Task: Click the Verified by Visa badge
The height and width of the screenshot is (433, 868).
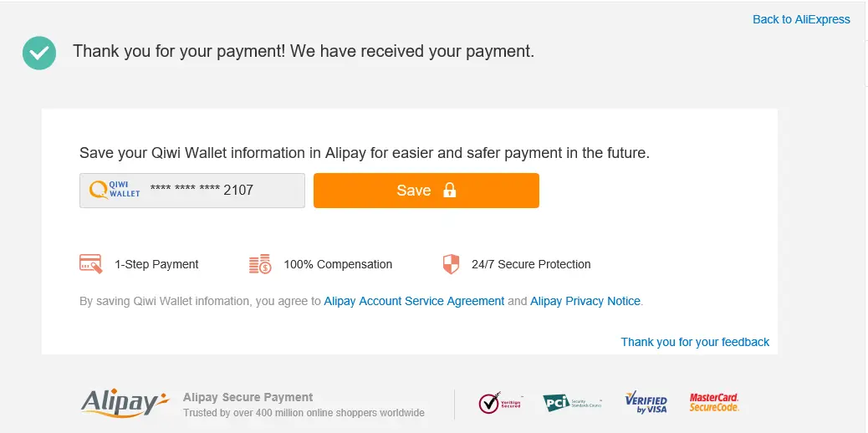Action: click(x=646, y=403)
